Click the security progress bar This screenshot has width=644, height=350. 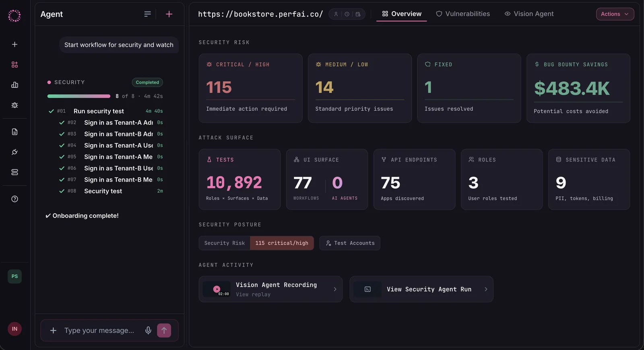tap(78, 96)
